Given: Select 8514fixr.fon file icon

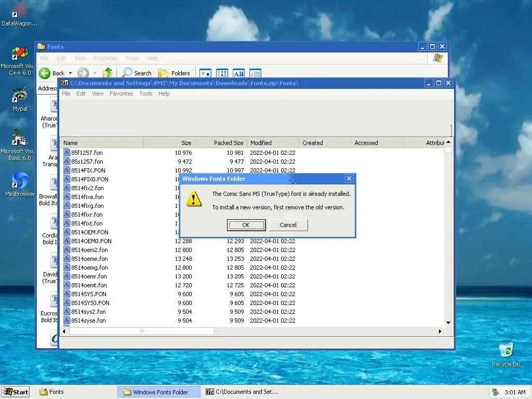Looking at the screenshot, I should point(66,215).
